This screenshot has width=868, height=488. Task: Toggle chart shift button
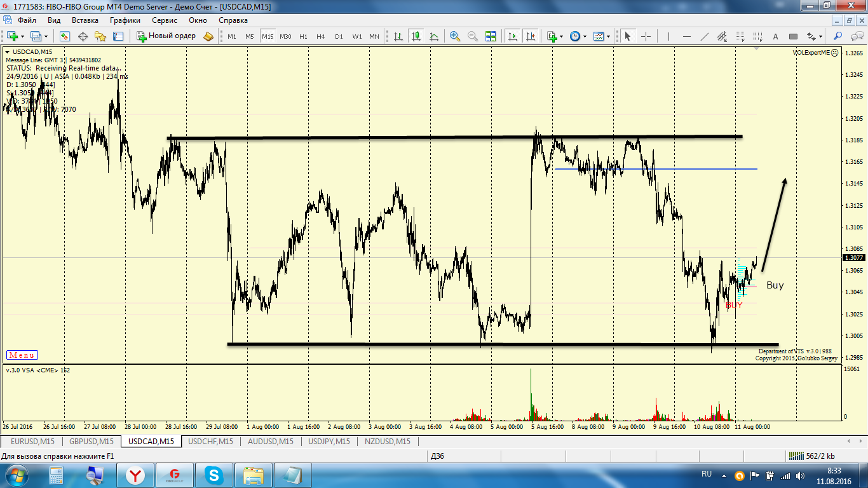coord(531,36)
